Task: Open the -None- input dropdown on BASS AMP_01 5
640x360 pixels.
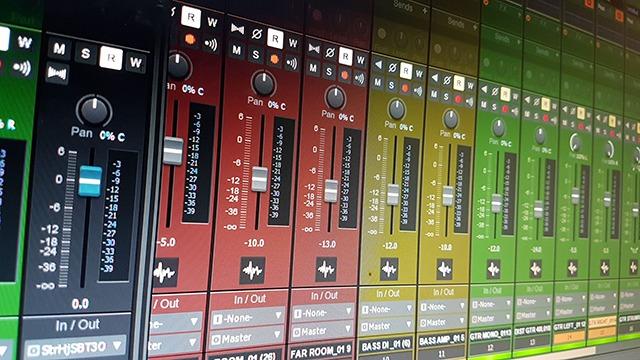Action: click(443, 306)
